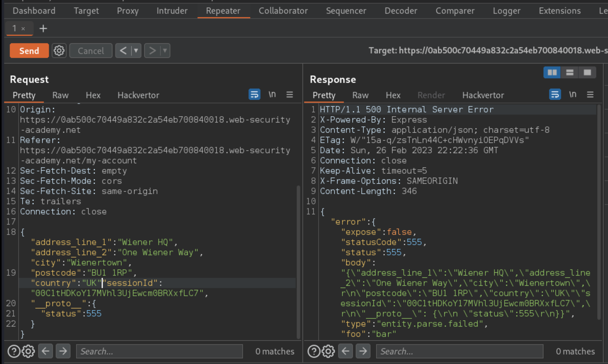608x364 pixels.
Task: Add a new Repeater tab with the plus
Action: pos(43,29)
